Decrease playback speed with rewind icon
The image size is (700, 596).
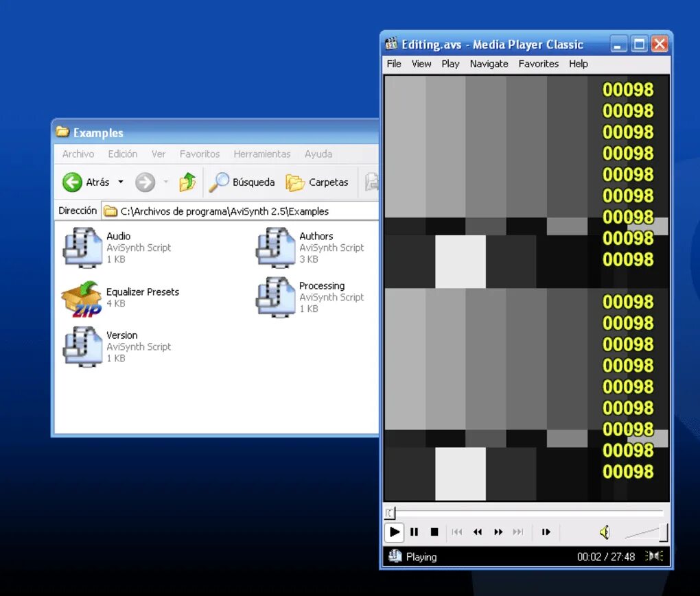(478, 532)
